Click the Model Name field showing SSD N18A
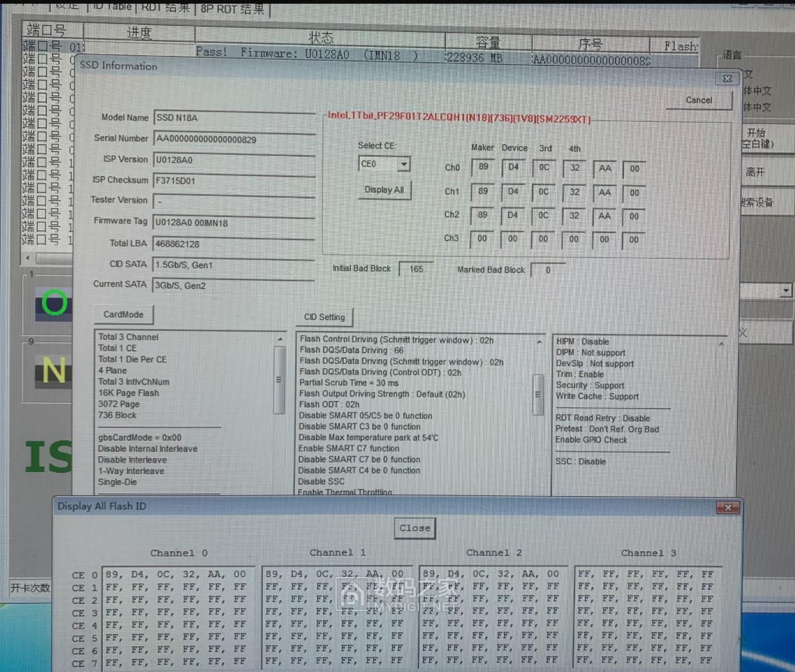 tap(233, 118)
